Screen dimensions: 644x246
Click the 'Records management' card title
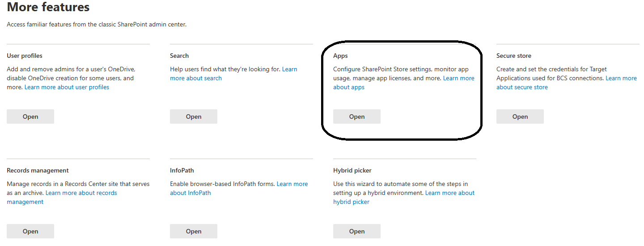click(x=38, y=170)
